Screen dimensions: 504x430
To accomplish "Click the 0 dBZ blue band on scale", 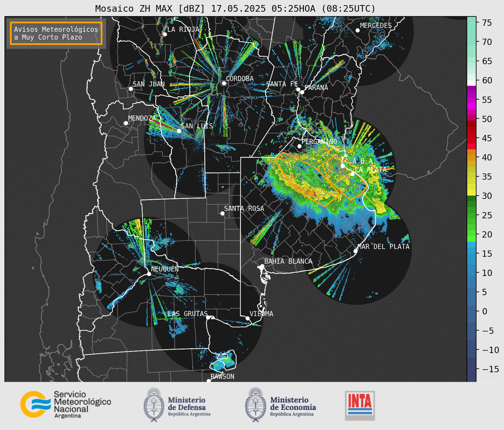I will point(471,311).
